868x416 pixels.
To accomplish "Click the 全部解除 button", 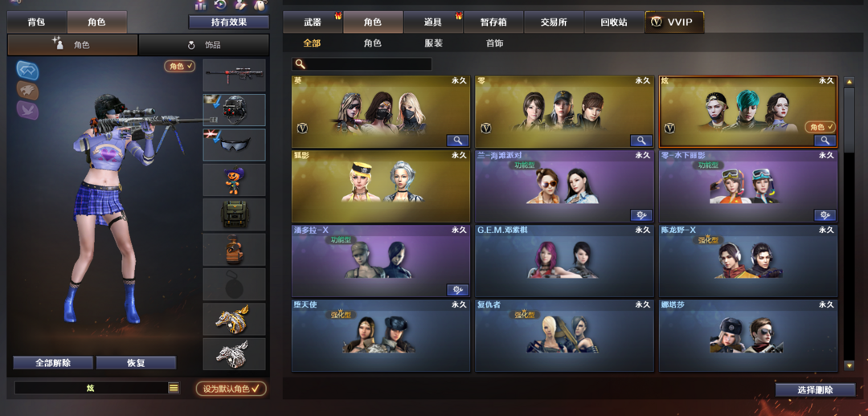I will coord(53,363).
